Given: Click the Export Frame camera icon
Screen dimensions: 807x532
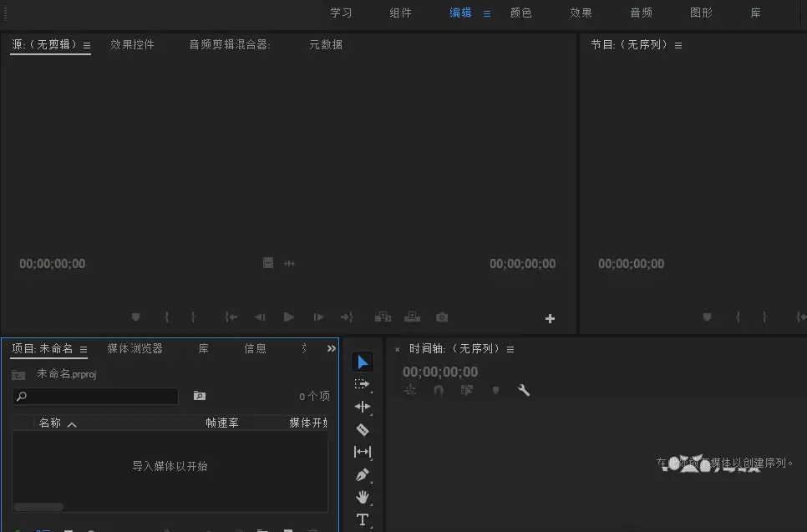Looking at the screenshot, I should (x=442, y=317).
